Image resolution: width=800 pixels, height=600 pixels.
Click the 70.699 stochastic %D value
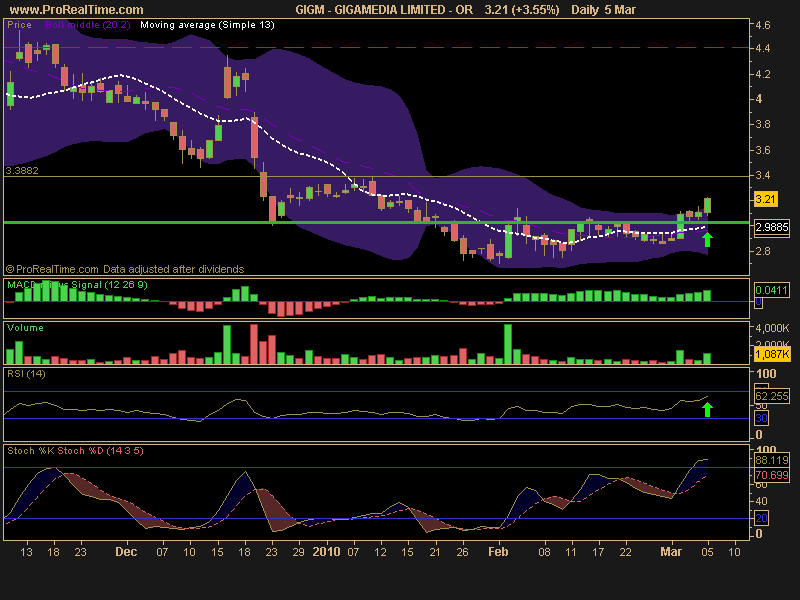771,475
